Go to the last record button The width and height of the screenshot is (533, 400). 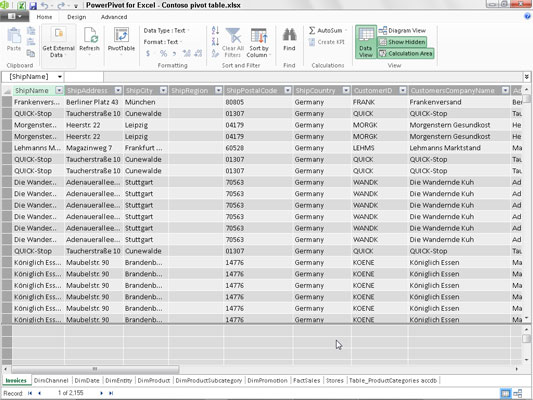111,393
